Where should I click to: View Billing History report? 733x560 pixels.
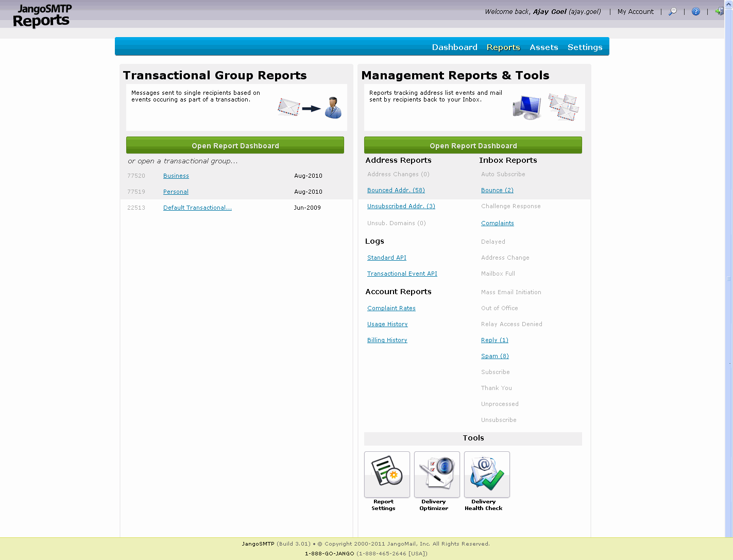(x=387, y=340)
